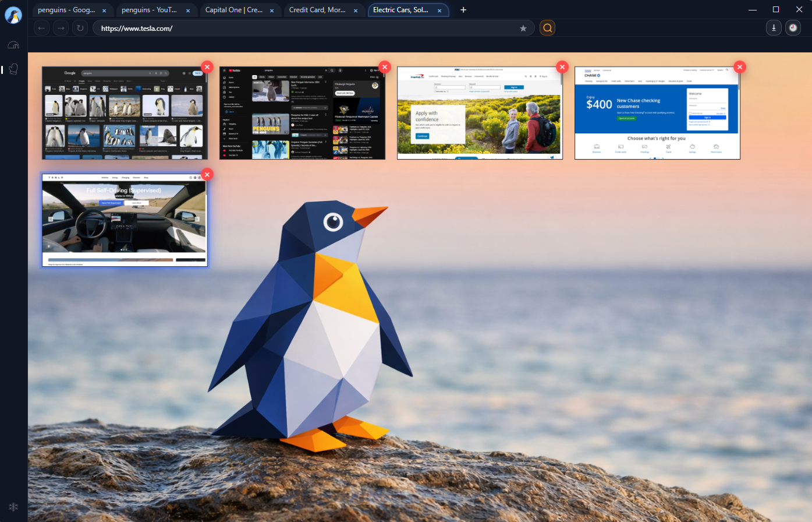Dismiss the Chase thumbnail via its red X

pyautogui.click(x=740, y=66)
